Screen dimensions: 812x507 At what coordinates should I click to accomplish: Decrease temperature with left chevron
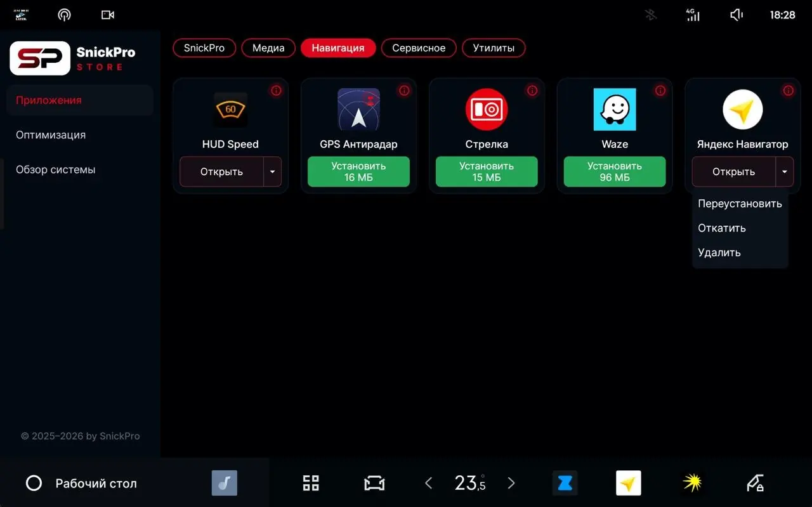[x=429, y=484]
